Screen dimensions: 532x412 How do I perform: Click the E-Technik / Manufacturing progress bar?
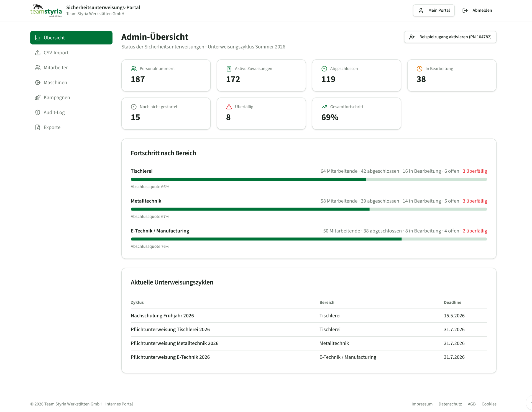tap(309, 239)
